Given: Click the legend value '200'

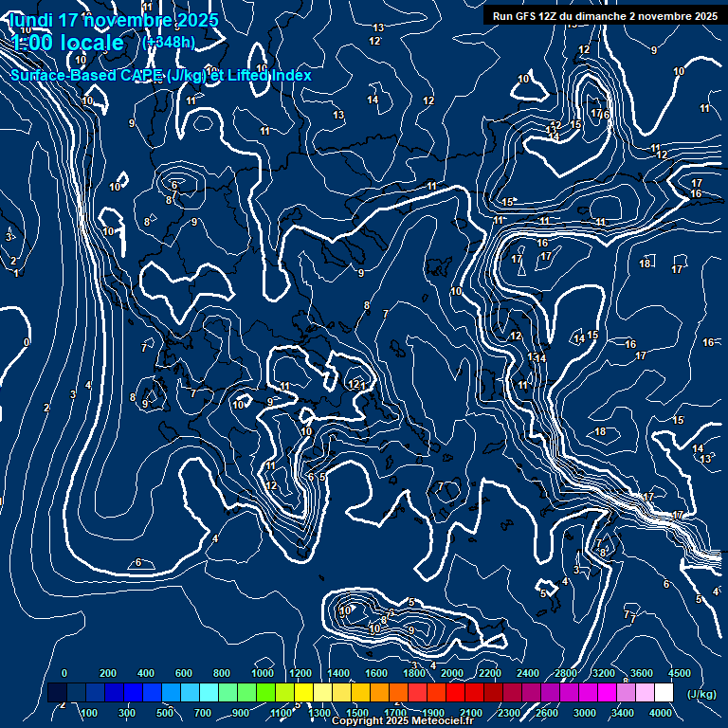Looking at the screenshot, I should click(x=108, y=673).
